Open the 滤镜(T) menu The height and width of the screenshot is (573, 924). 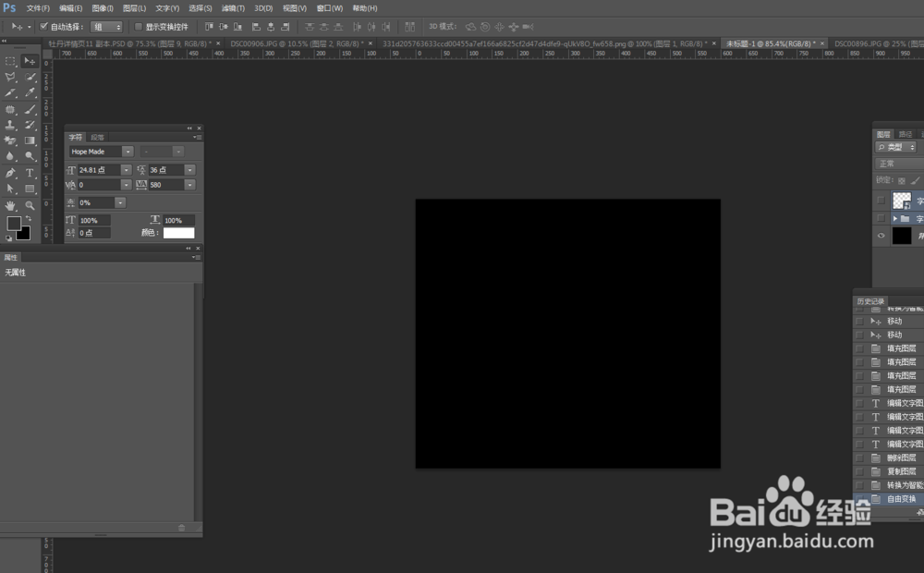233,8
